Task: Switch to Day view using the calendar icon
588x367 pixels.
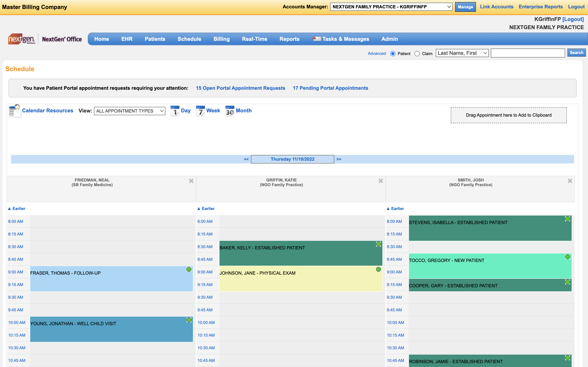Action: pos(175,111)
